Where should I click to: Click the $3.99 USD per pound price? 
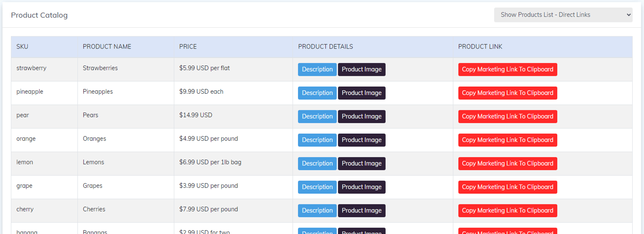click(208, 186)
